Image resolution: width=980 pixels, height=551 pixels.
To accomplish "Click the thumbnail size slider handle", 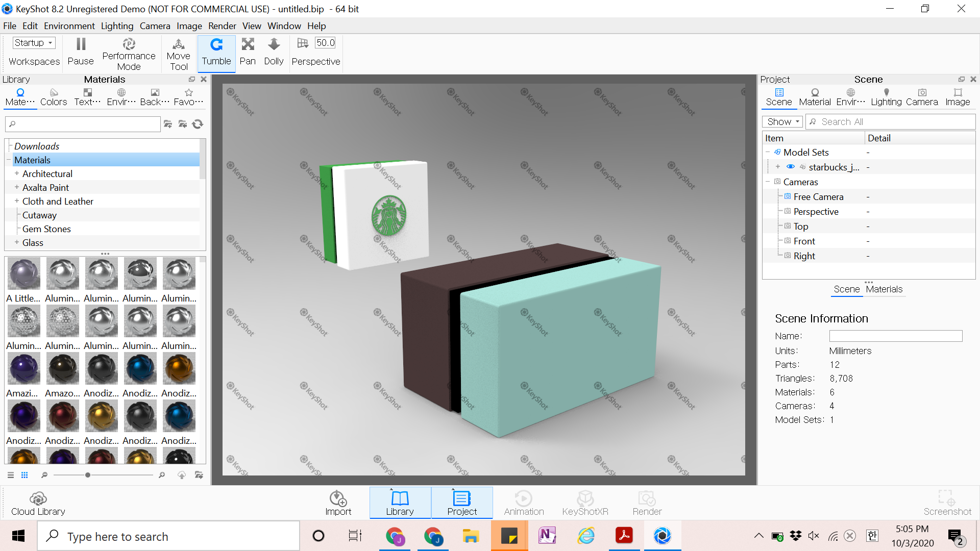I will 88,475.
